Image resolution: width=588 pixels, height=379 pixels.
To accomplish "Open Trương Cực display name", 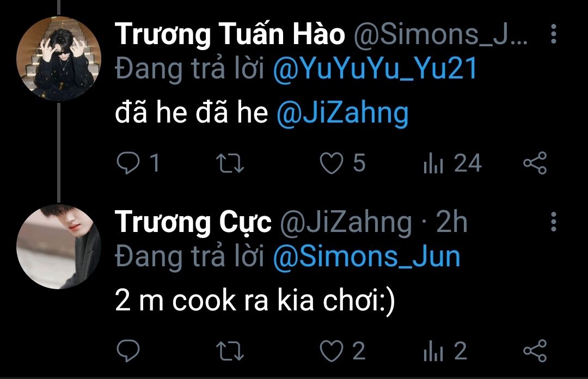I will click(x=193, y=223).
